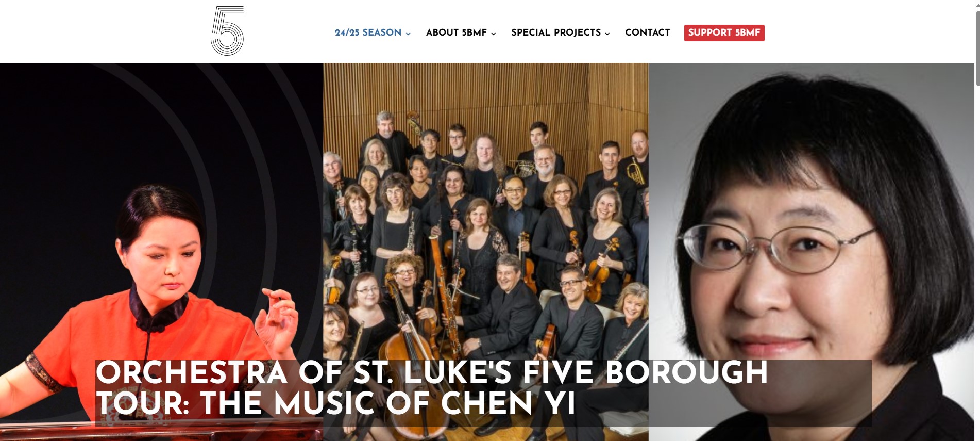The height and width of the screenshot is (441, 980).
Task: Click the red Support 5BMF button
Action: [724, 32]
